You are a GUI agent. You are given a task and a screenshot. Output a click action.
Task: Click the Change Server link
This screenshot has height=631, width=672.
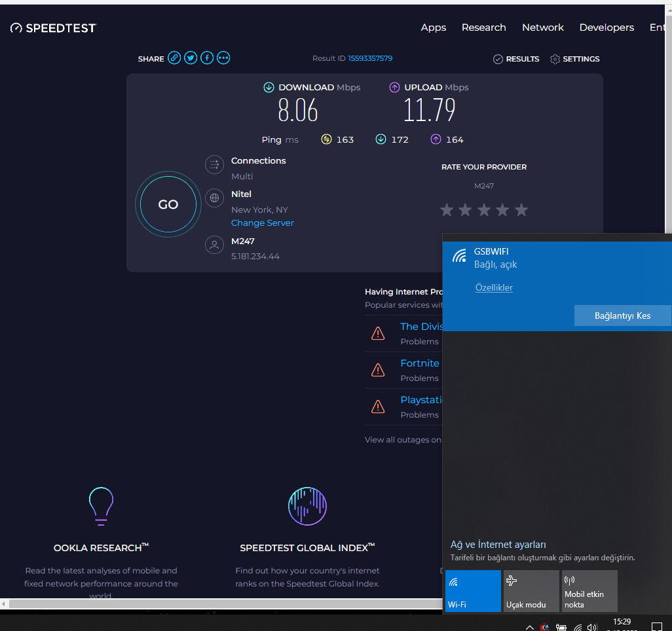[x=262, y=223]
